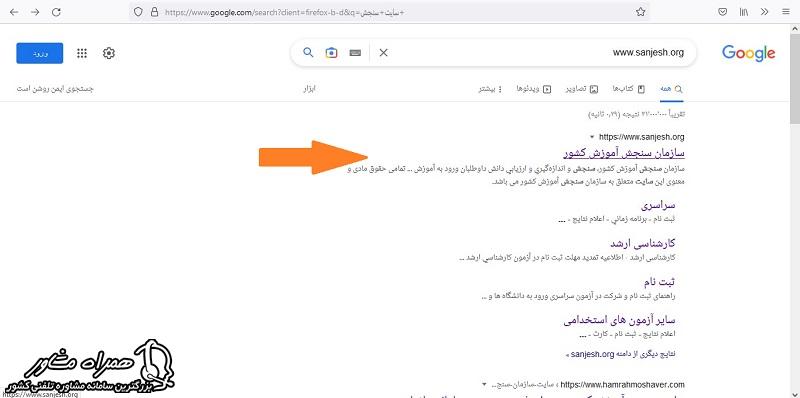Image resolution: width=800 pixels, height=398 pixels.
Task: Reload the page with the refresh icon
Action: click(57, 12)
